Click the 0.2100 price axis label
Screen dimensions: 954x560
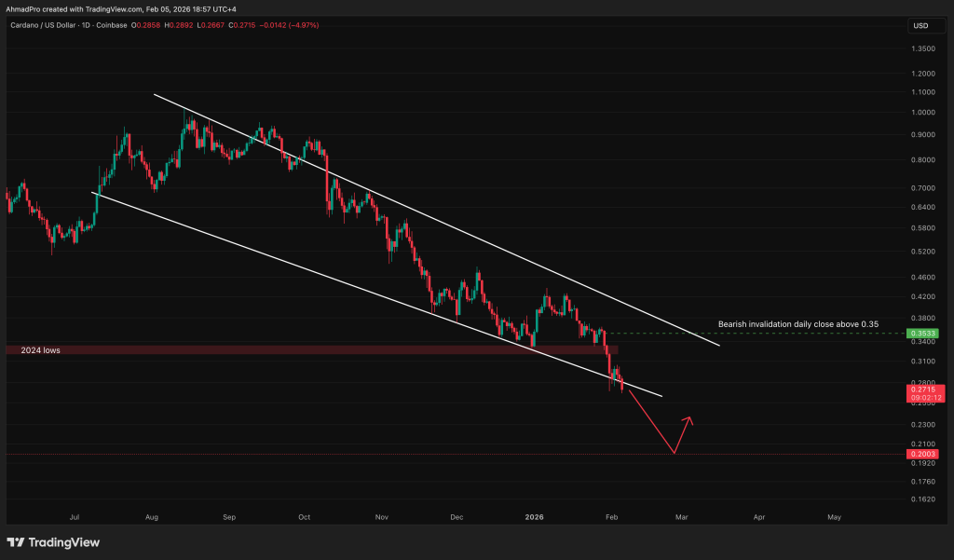click(923, 444)
